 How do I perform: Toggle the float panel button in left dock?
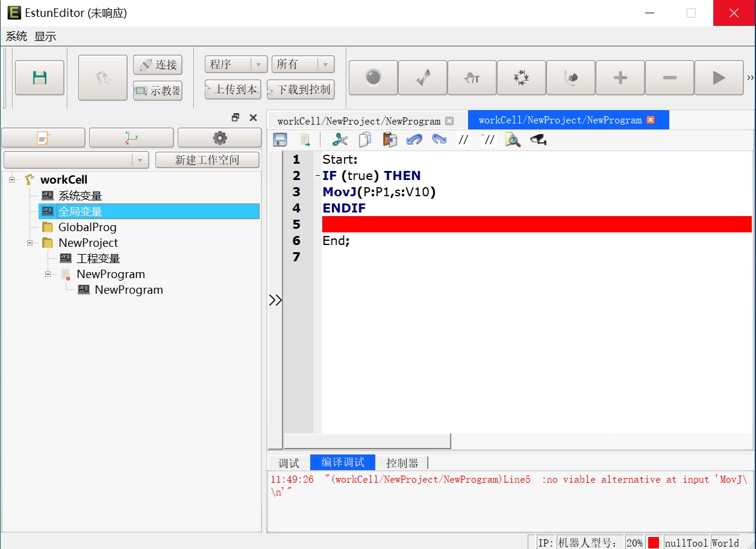coord(236,117)
